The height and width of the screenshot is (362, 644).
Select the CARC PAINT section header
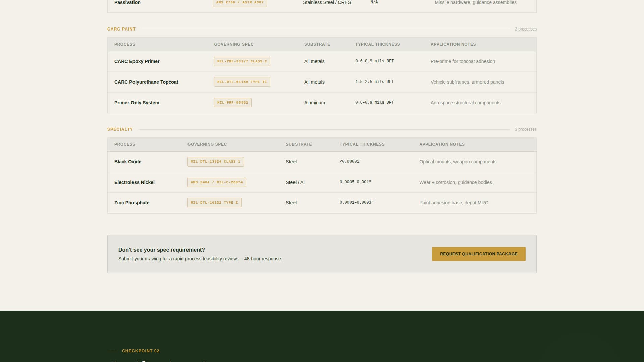[121, 29]
